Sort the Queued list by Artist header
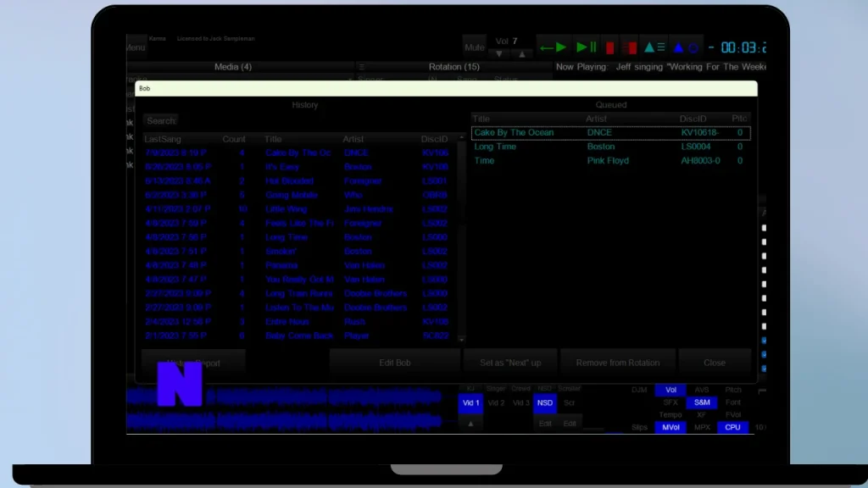 (596, 119)
